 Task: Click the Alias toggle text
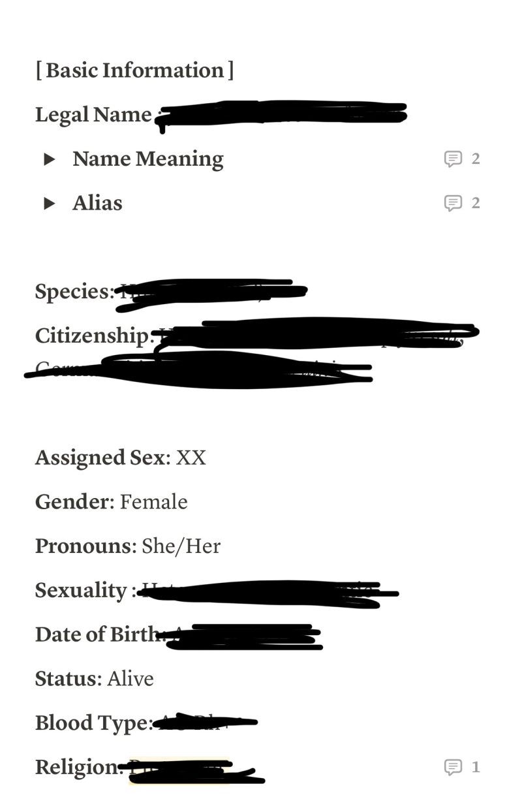(x=97, y=204)
